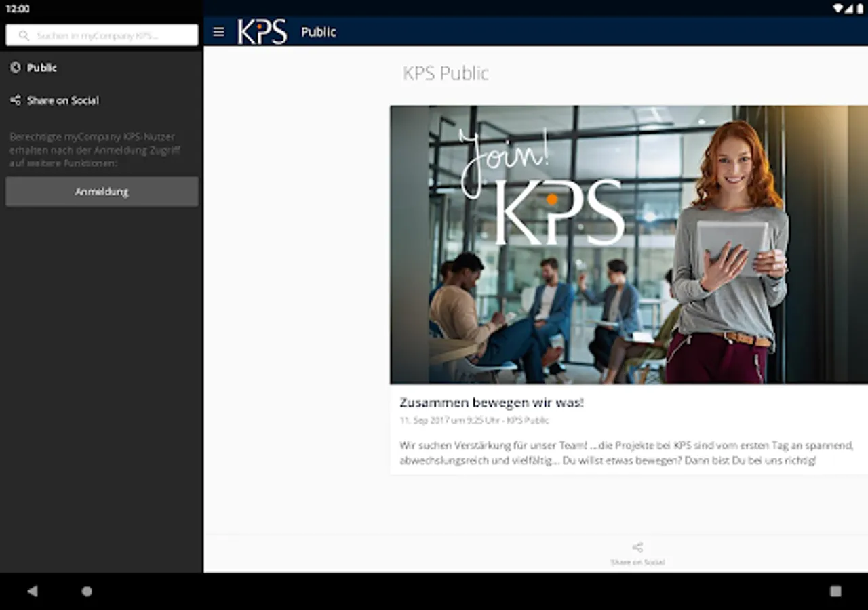Open the hamburger menu icon
Image resolution: width=868 pixels, height=610 pixels.
pos(218,32)
